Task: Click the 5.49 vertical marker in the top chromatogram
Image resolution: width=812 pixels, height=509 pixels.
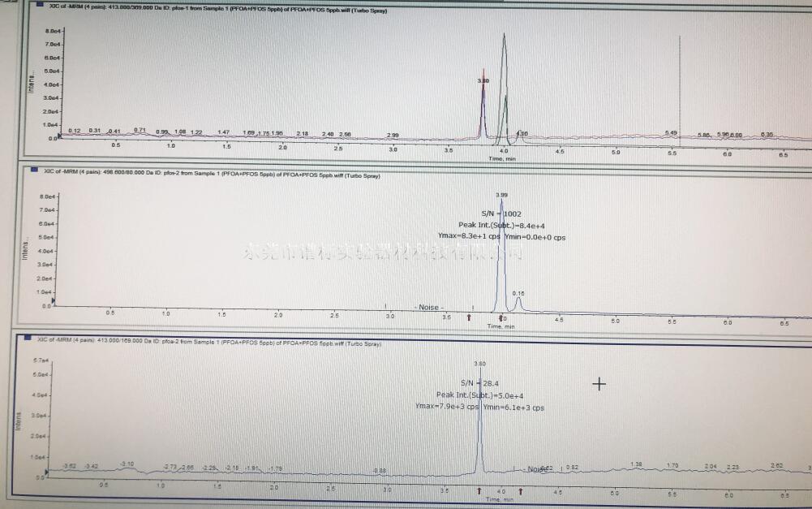Action: 671,132
